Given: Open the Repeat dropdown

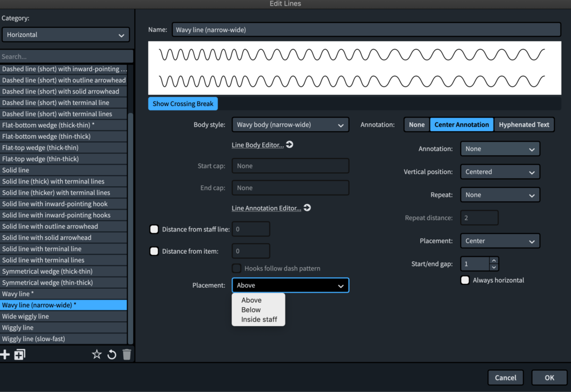Looking at the screenshot, I should click(x=500, y=195).
